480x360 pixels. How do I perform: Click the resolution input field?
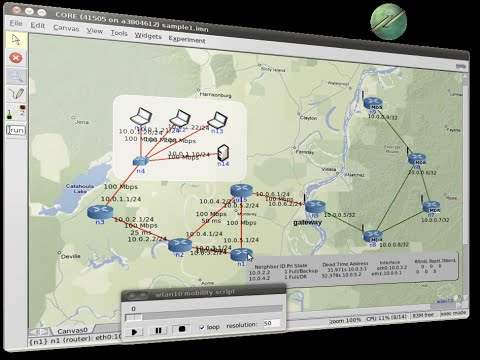(x=271, y=323)
